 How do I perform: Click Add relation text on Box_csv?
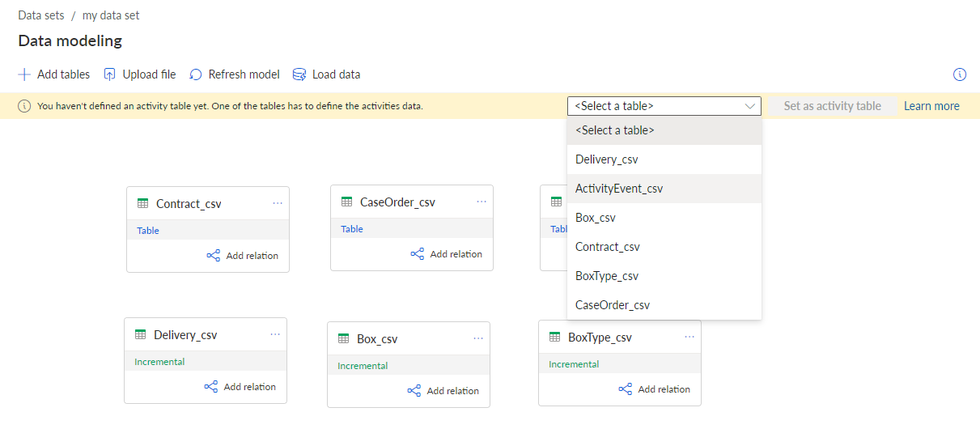pos(453,391)
